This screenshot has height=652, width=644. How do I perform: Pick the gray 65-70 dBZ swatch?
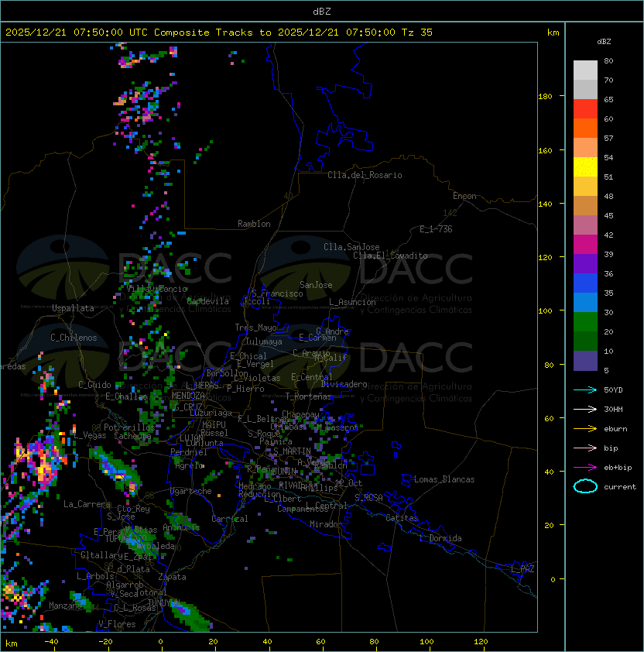coord(585,89)
